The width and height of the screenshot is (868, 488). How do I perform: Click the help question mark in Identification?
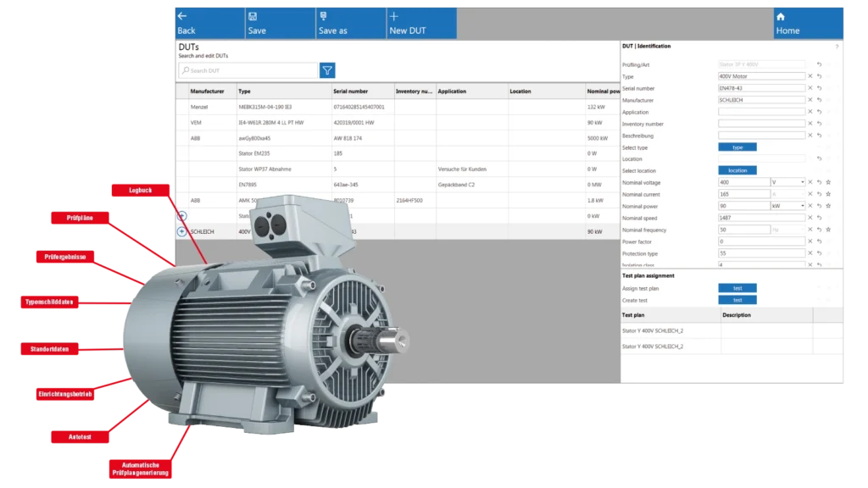click(837, 47)
